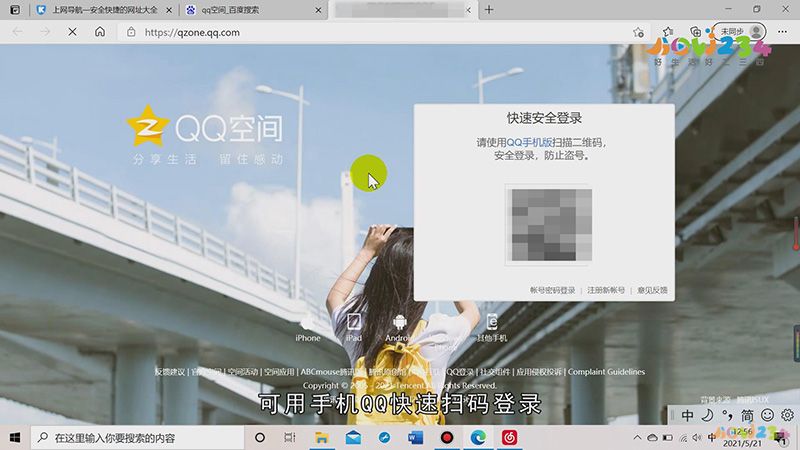This screenshot has width=800, height=450.
Task: Open 意见反馈 link
Action: click(x=652, y=290)
